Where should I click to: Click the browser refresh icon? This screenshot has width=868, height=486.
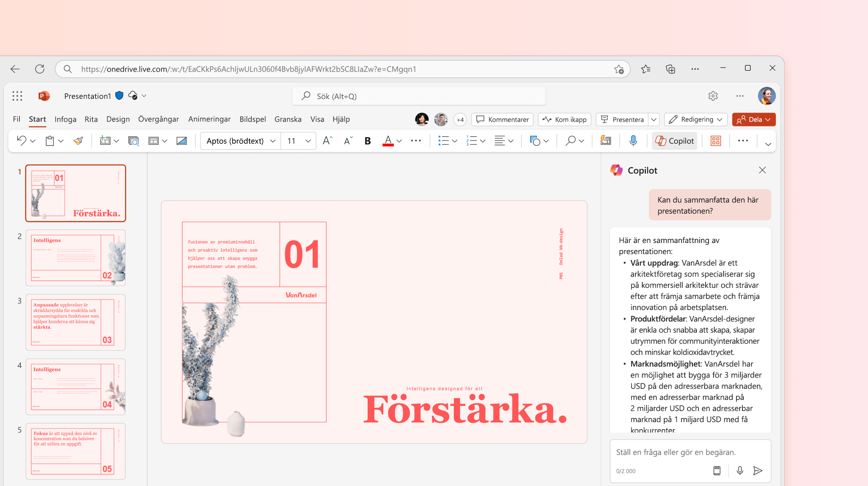point(40,69)
